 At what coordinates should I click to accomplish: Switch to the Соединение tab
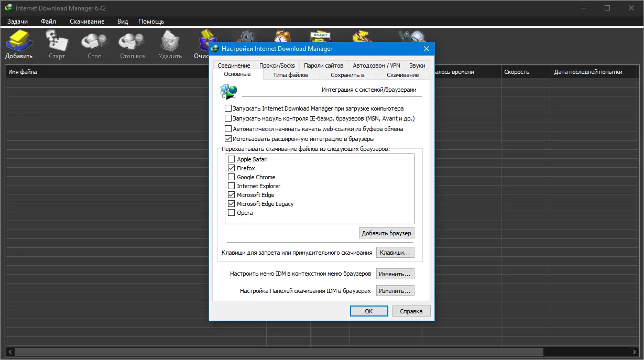[x=234, y=66]
